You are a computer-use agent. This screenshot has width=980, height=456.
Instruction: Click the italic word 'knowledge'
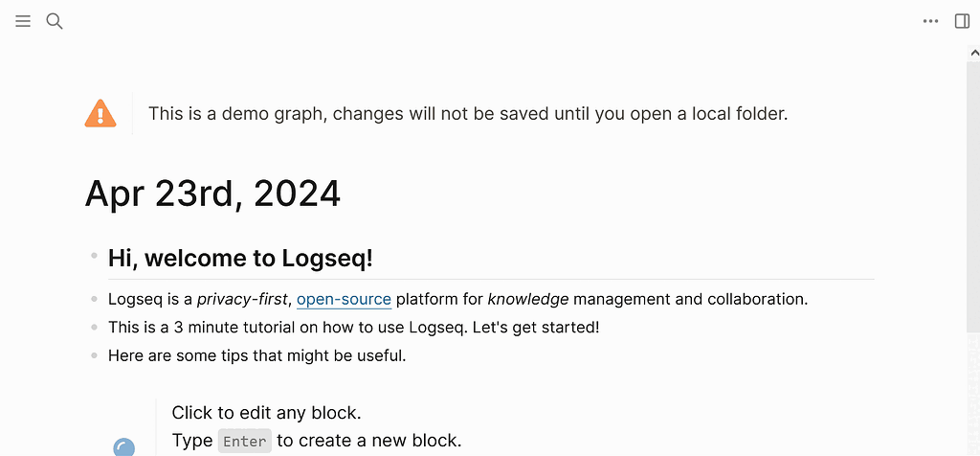click(x=528, y=299)
